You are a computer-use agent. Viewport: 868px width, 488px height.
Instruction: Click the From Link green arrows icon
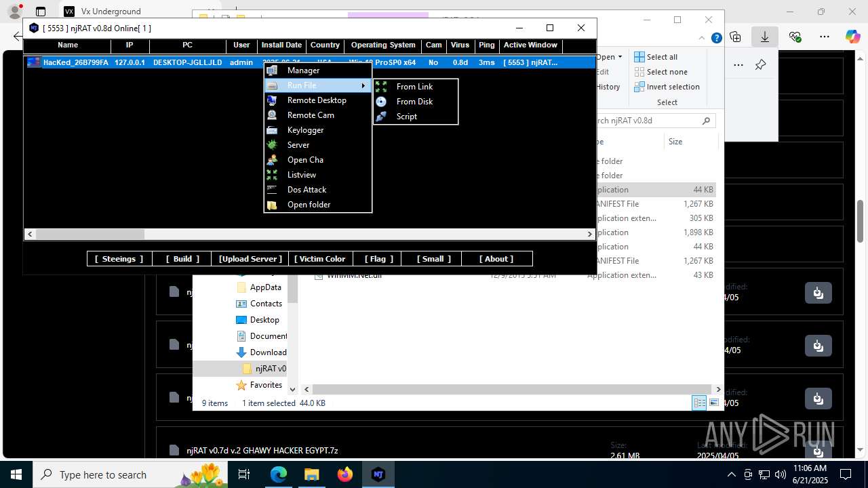(x=381, y=87)
